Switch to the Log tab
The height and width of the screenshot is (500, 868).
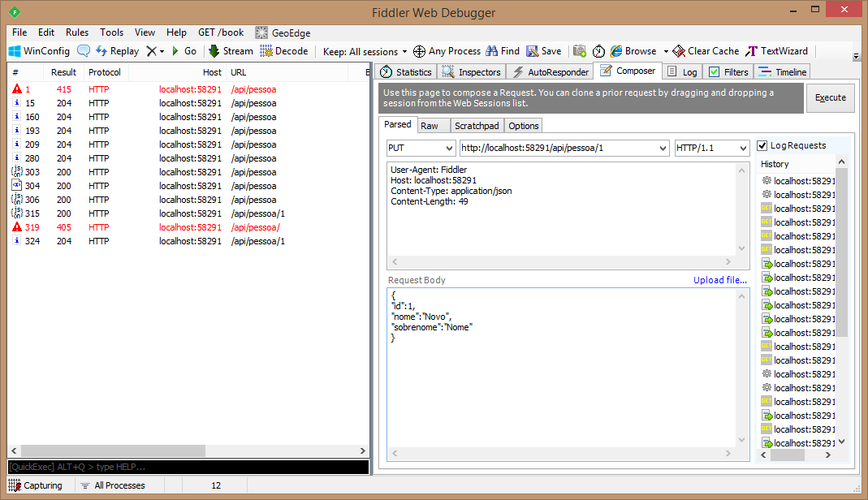pyautogui.click(x=683, y=72)
